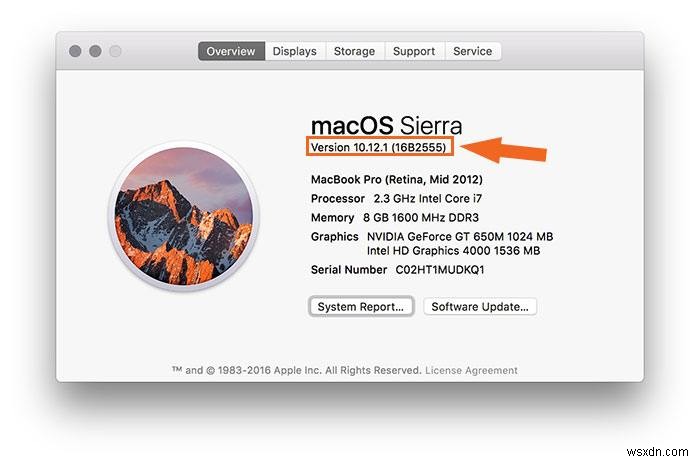Click the 2.3 GHz Intel Core i7 value

tap(428, 199)
